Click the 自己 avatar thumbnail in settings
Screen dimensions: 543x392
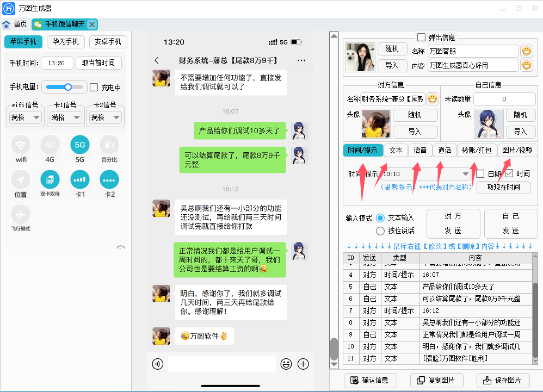(x=489, y=123)
